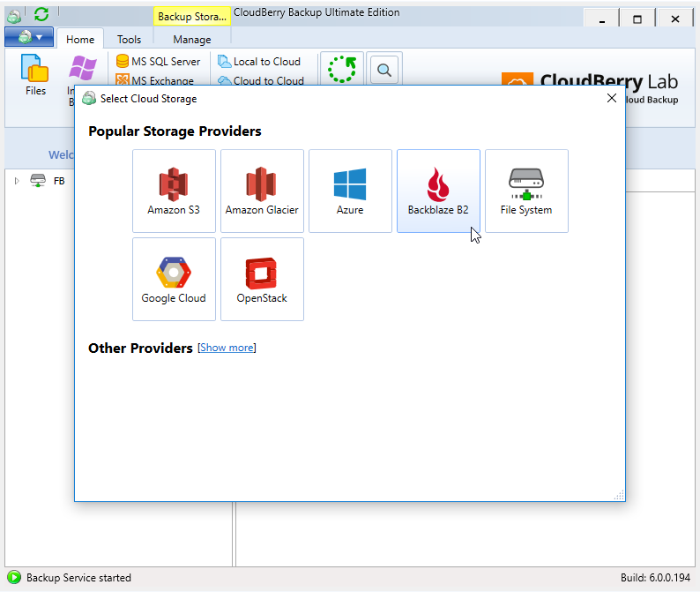Minimize the CloudBerry Backup window
The image size is (700, 592).
pos(602,19)
